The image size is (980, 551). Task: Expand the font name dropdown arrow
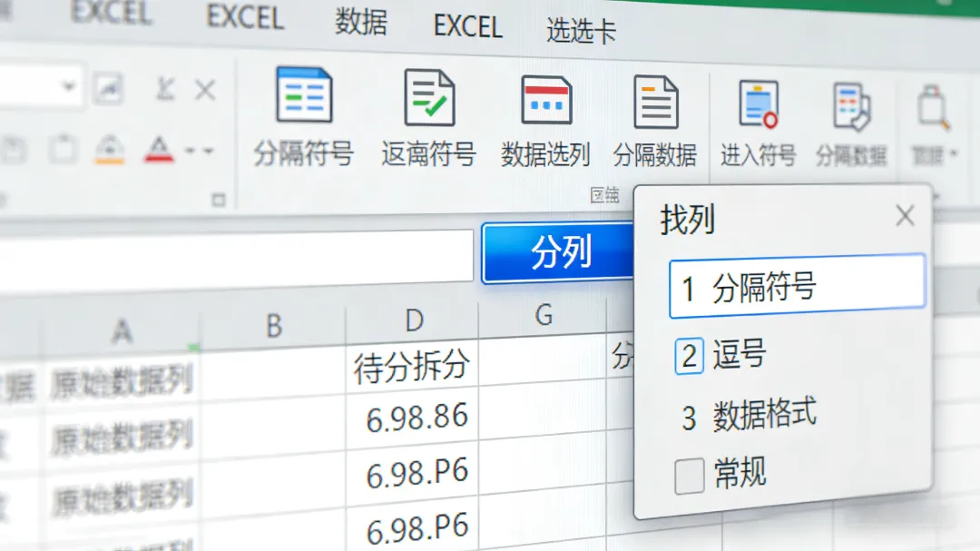pos(69,86)
